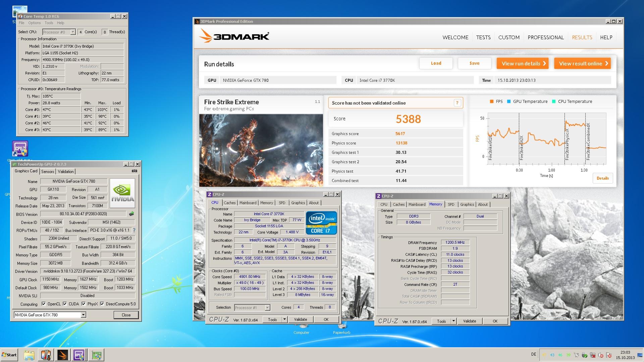644x362 pixels.
Task: Click the Start button
Action: (x=9, y=355)
